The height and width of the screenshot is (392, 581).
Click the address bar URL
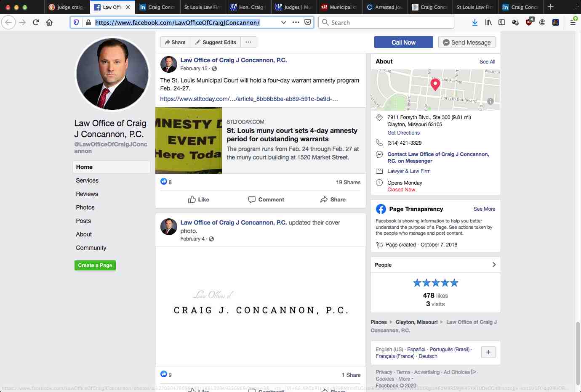tap(177, 22)
